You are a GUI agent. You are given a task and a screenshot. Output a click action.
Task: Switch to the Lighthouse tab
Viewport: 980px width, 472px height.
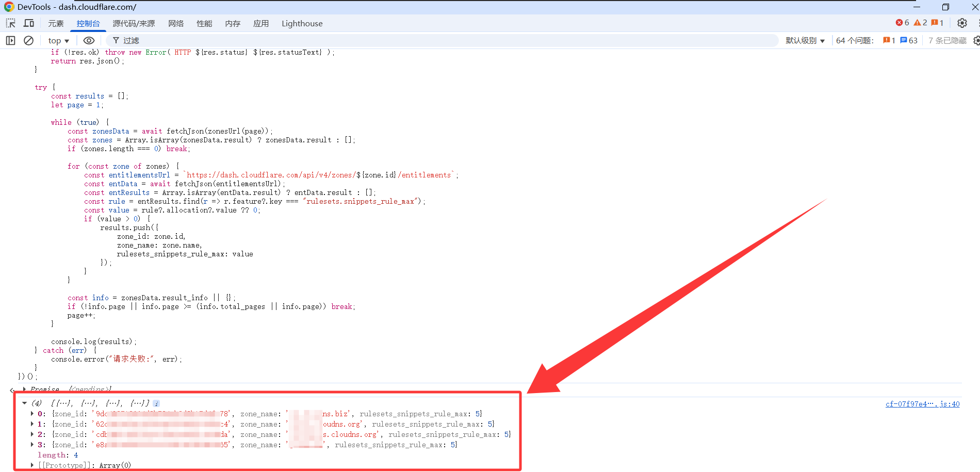pos(302,23)
